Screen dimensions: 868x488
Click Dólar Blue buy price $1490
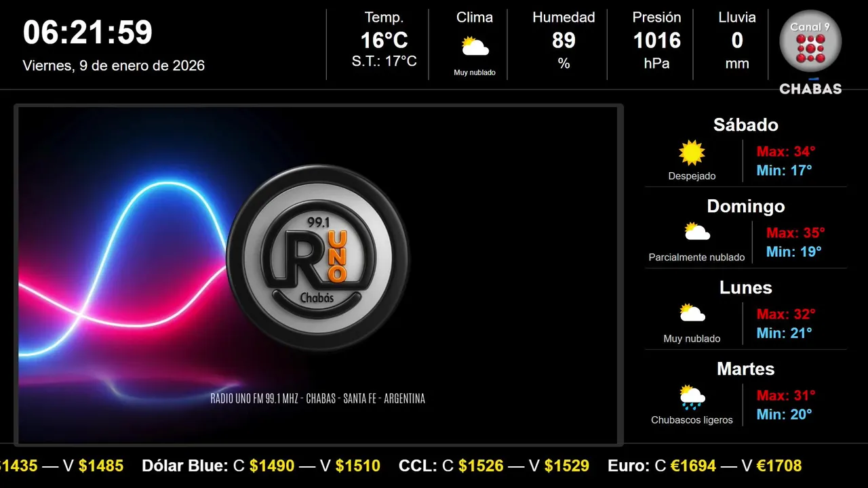coord(272,466)
